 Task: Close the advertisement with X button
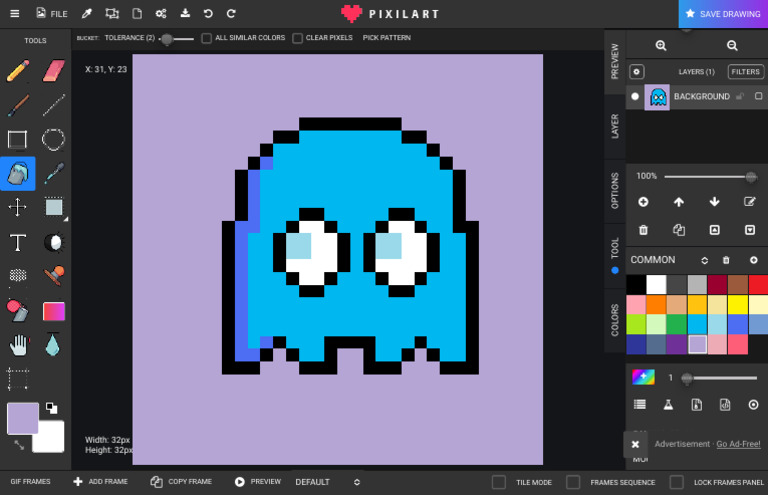click(635, 444)
